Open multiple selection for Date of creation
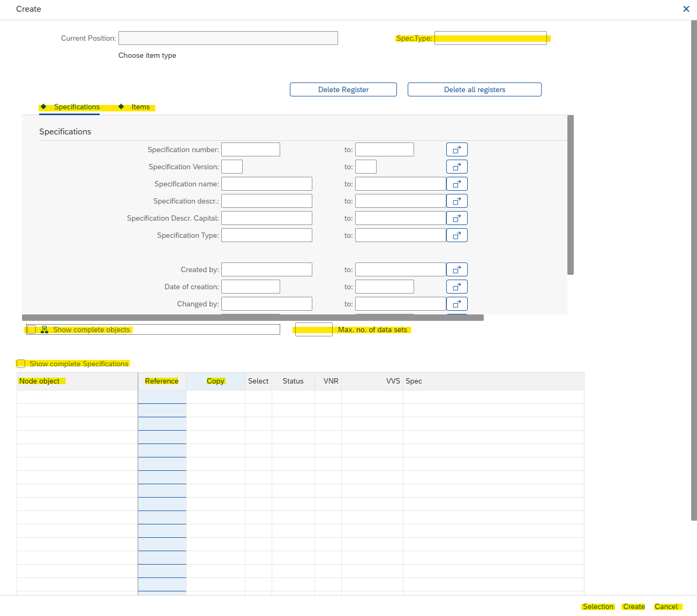The image size is (697, 616). tap(456, 287)
